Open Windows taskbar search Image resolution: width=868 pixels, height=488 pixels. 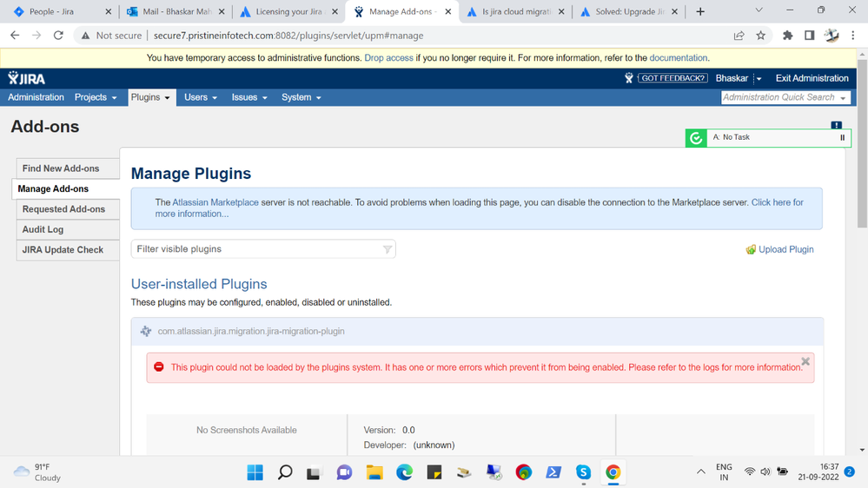(x=285, y=472)
